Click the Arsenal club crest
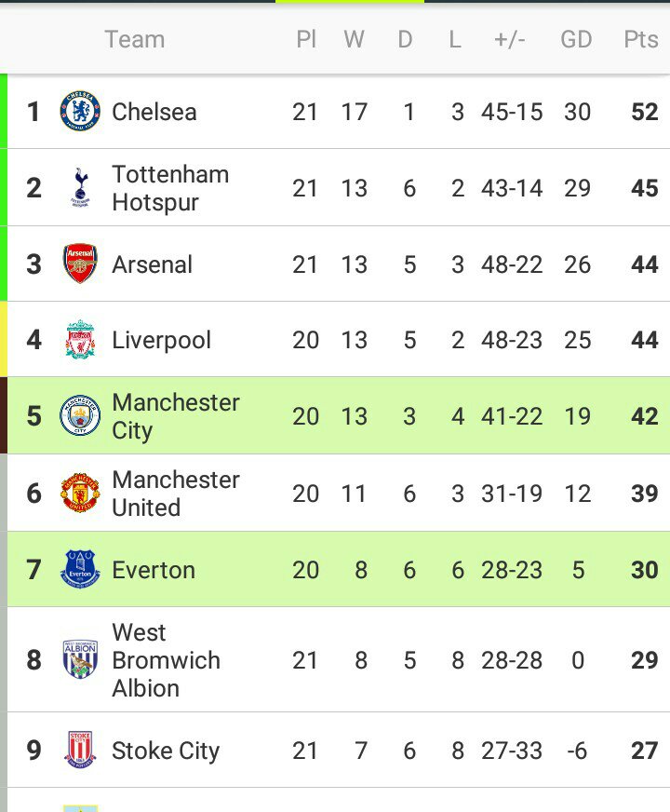Screen dimensions: 670x812 (x=80, y=264)
